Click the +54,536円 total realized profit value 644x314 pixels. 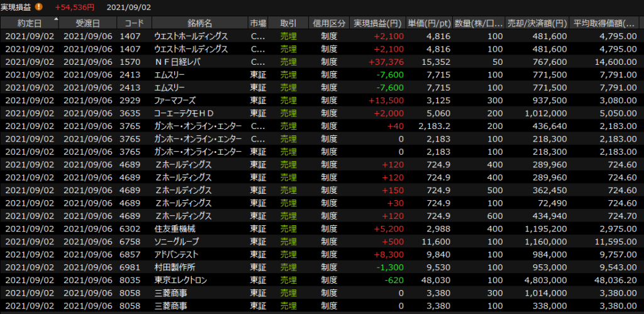pyautogui.click(x=74, y=7)
